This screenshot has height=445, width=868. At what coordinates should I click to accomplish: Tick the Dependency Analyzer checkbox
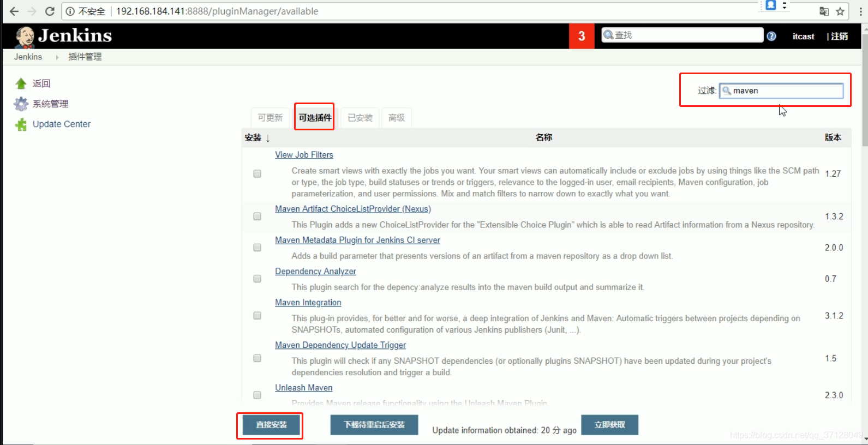coord(257,279)
